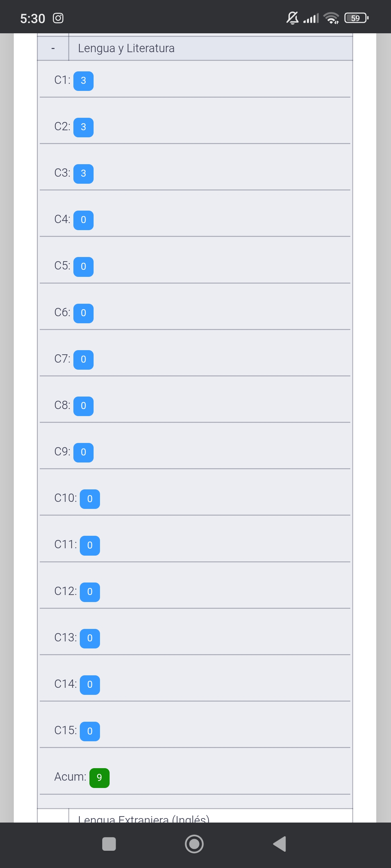Screen dimensions: 391x868
Task: Select the C6 grade badge
Action: pos(83,313)
